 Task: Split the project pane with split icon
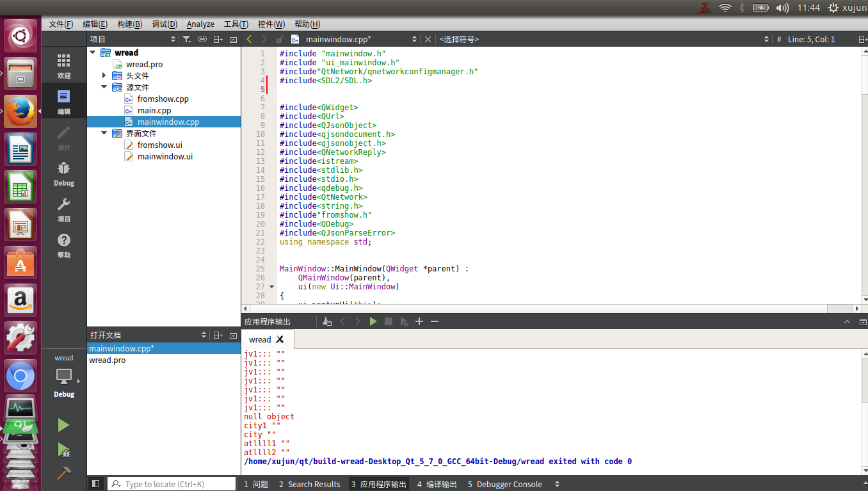pyautogui.click(x=218, y=39)
